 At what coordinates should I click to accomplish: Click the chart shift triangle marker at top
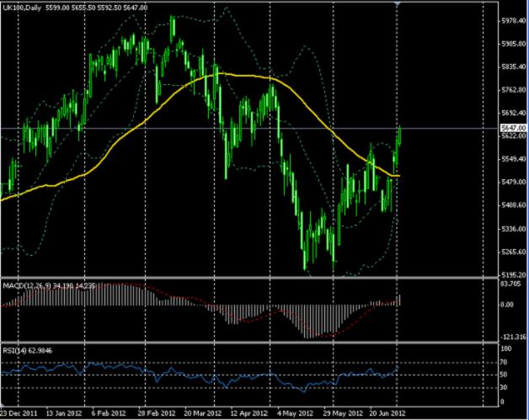pyautogui.click(x=398, y=4)
